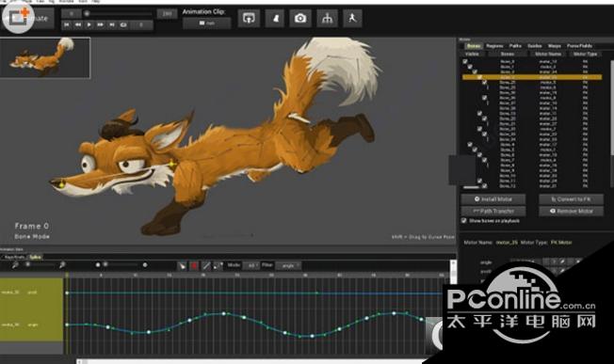Click the yellow bone joint at the fox neck
The height and width of the screenshot is (364, 614).
172,165
